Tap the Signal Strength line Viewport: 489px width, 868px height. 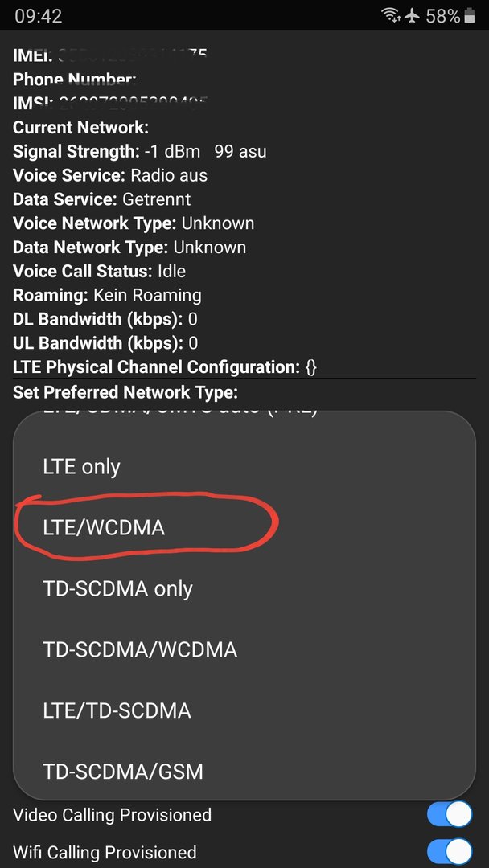140,151
